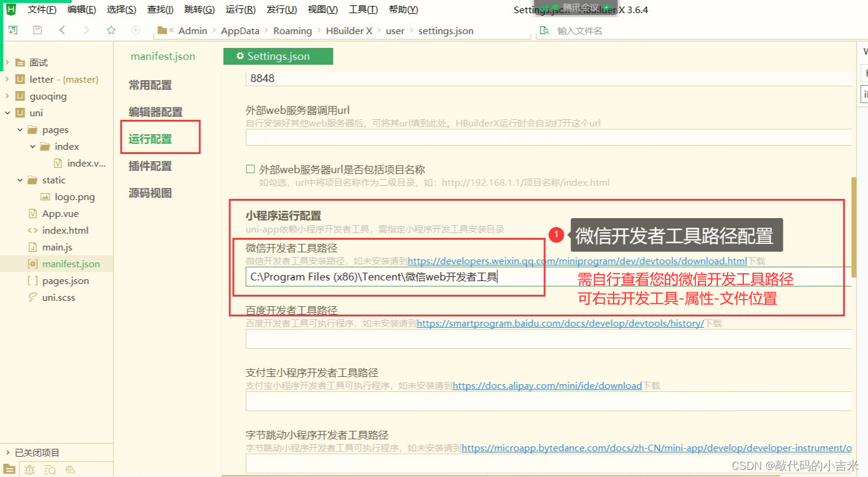Open 源码视图 settings section
The width and height of the screenshot is (868, 477).
pos(151,193)
